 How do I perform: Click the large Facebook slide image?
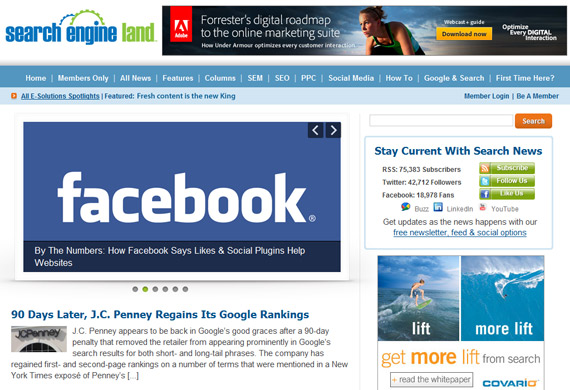[182, 181]
